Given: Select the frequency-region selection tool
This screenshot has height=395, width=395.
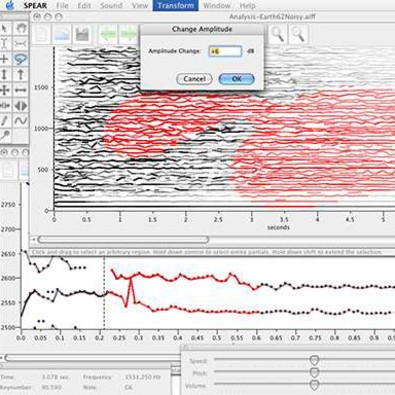Looking at the screenshot, I should pyautogui.click(x=21, y=44).
